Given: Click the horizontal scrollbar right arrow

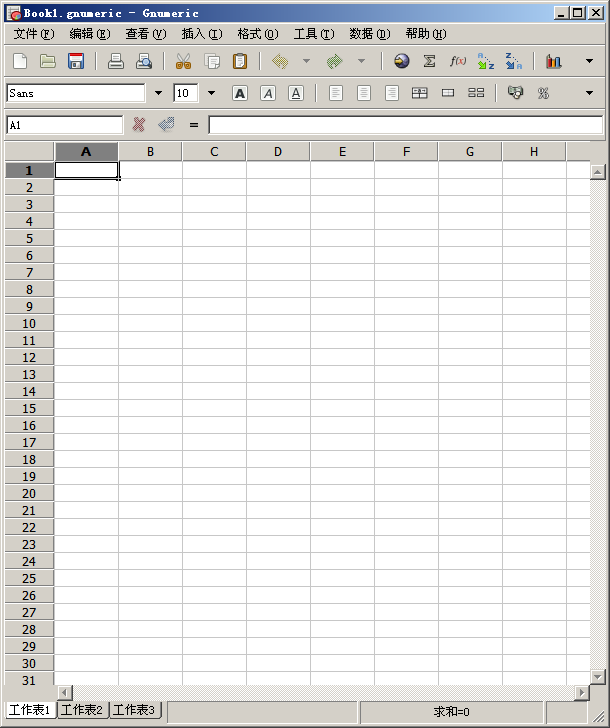Looking at the screenshot, I should click(x=582, y=693).
